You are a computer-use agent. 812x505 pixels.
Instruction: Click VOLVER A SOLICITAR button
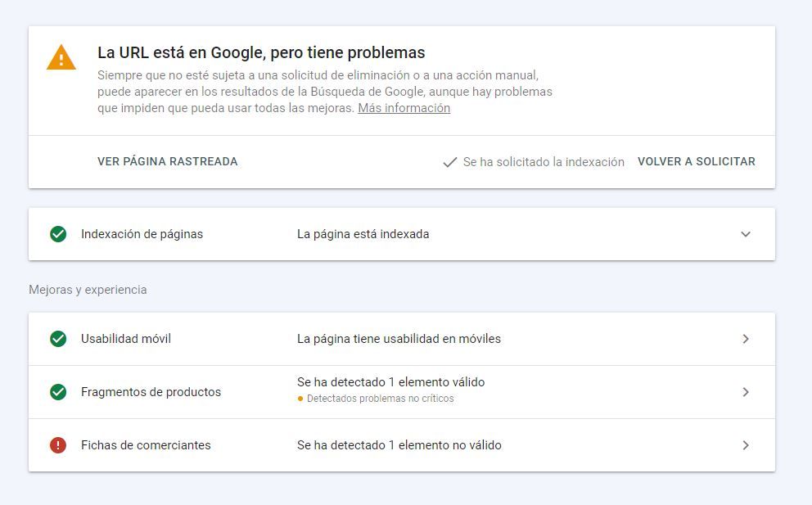697,161
